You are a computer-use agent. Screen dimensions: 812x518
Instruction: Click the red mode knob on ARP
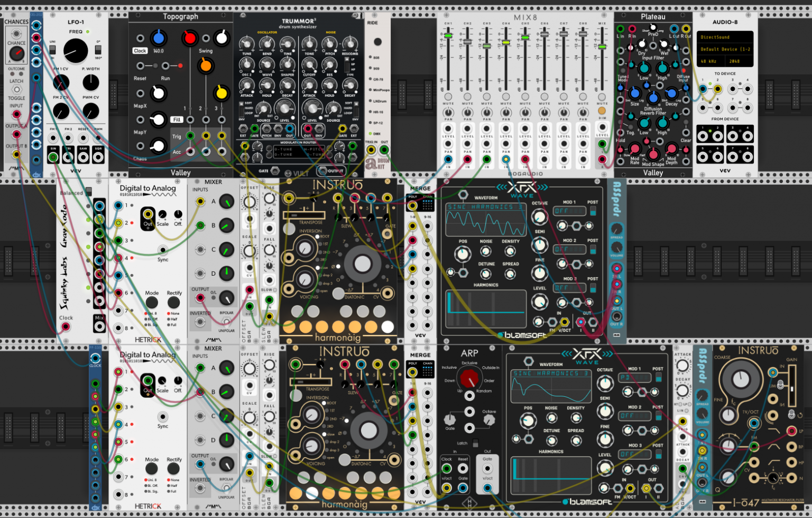[x=469, y=378]
